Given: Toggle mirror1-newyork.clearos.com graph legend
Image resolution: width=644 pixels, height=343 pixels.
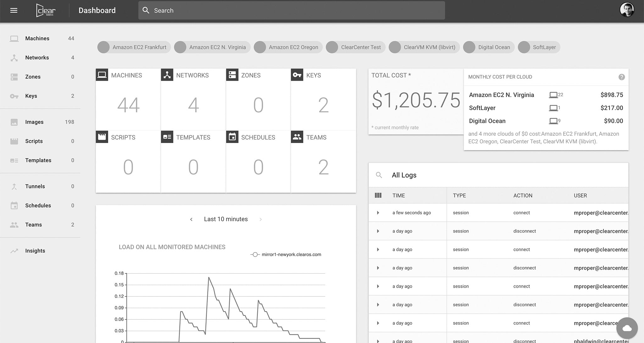Looking at the screenshot, I should tap(286, 255).
